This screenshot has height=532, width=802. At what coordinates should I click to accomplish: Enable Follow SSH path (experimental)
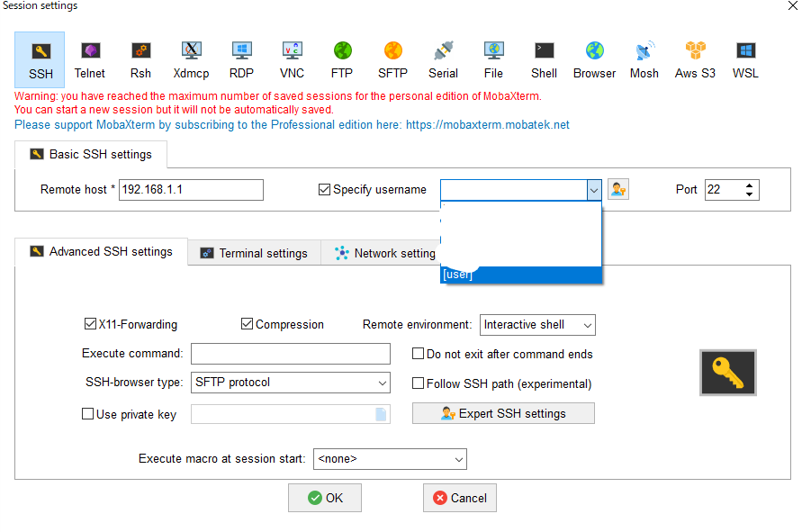pyautogui.click(x=418, y=383)
